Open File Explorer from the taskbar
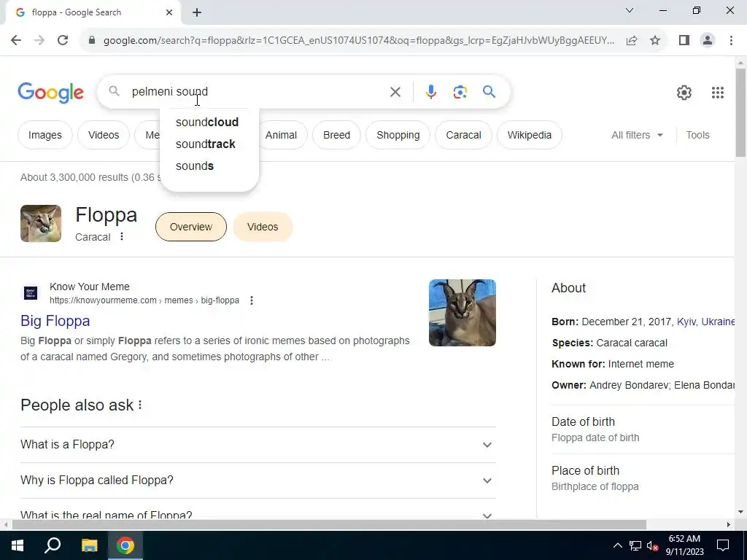Image resolution: width=747 pixels, height=560 pixels. 89,545
